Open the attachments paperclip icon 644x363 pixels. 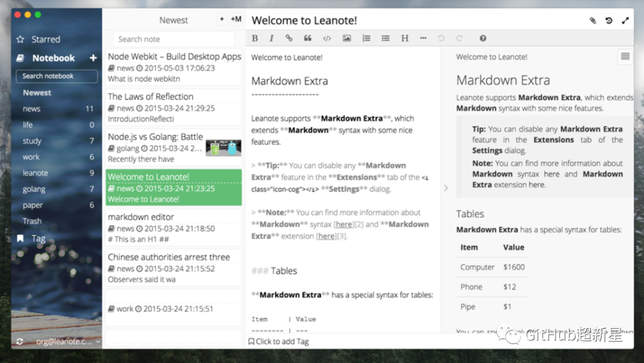point(593,20)
